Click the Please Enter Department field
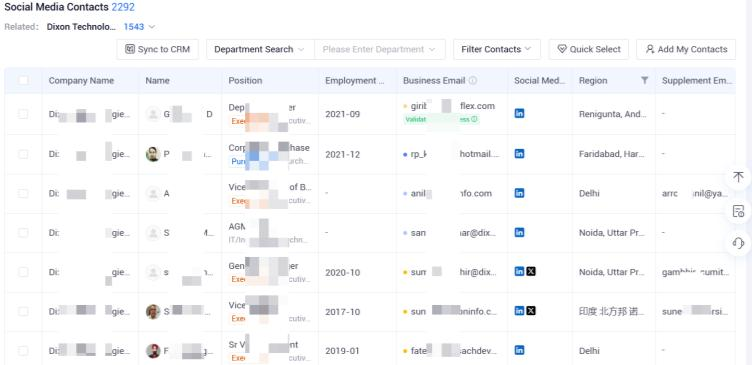The image size is (752, 365). point(379,49)
